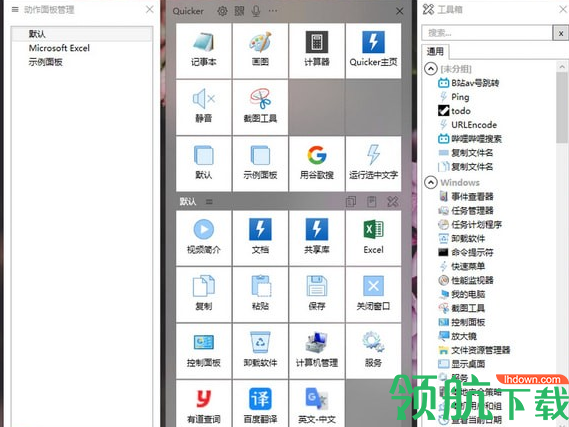Open the 共享库 action
Viewport: 569px width, 427px height.
[x=317, y=238]
